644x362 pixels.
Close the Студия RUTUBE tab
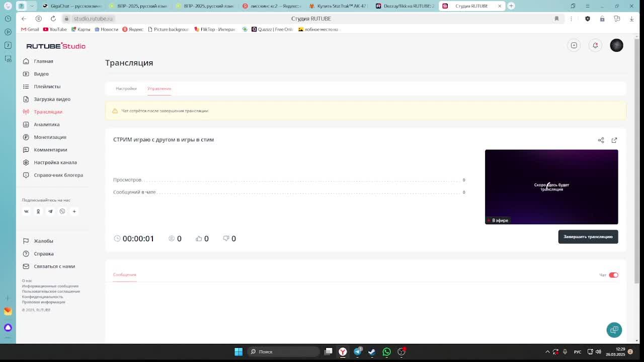(500, 6)
